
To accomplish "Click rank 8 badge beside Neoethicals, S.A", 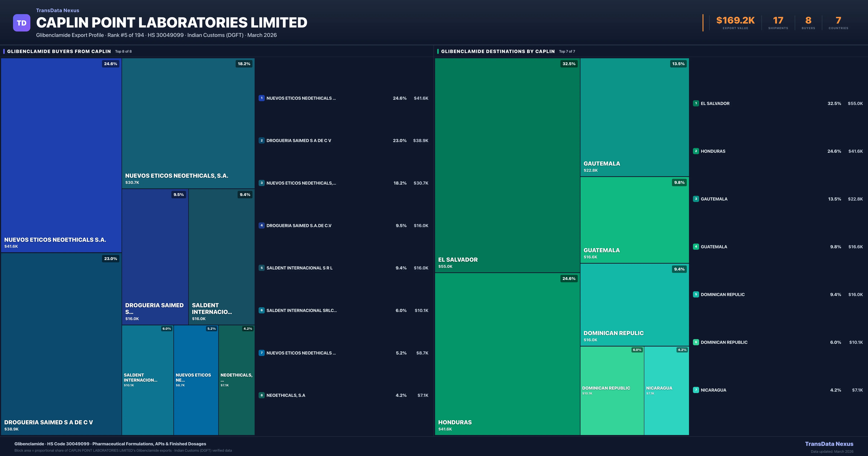I will 261,395.
